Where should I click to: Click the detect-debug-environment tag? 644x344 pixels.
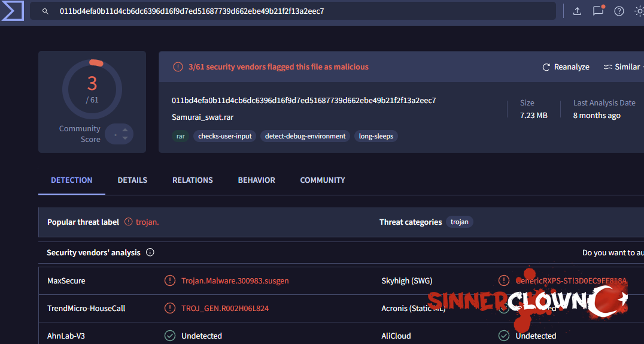pyautogui.click(x=305, y=136)
